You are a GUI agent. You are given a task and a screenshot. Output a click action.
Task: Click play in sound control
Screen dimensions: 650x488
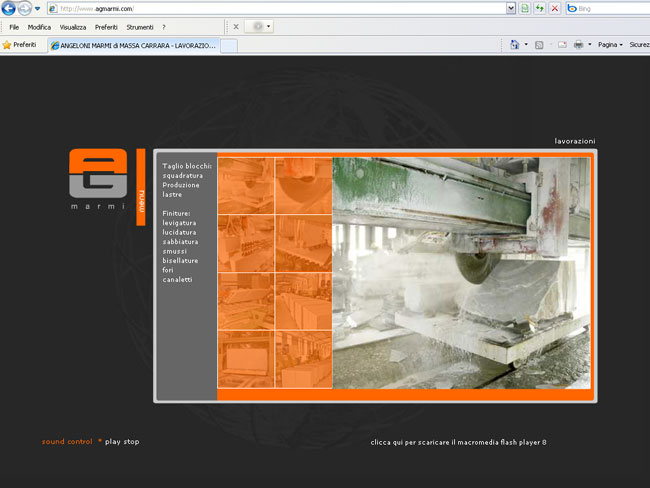pyautogui.click(x=112, y=442)
